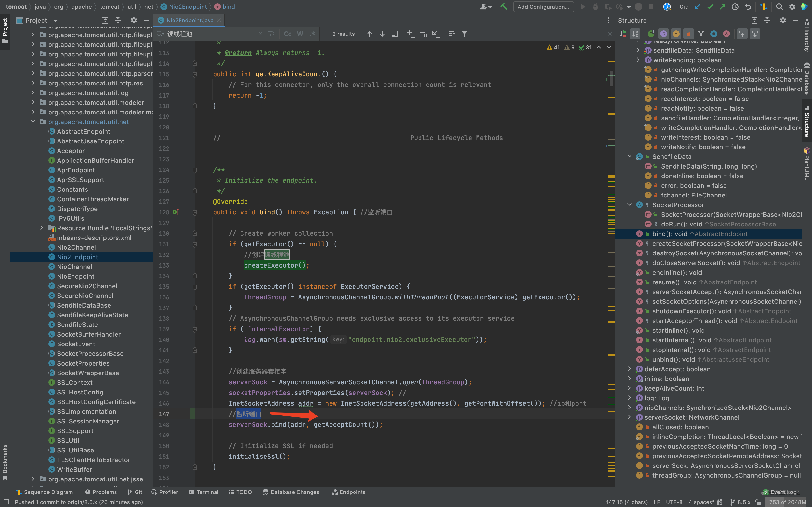The height and width of the screenshot is (507, 812).
Task: Collapse SocketProcessor class in Structure
Action: tap(630, 205)
